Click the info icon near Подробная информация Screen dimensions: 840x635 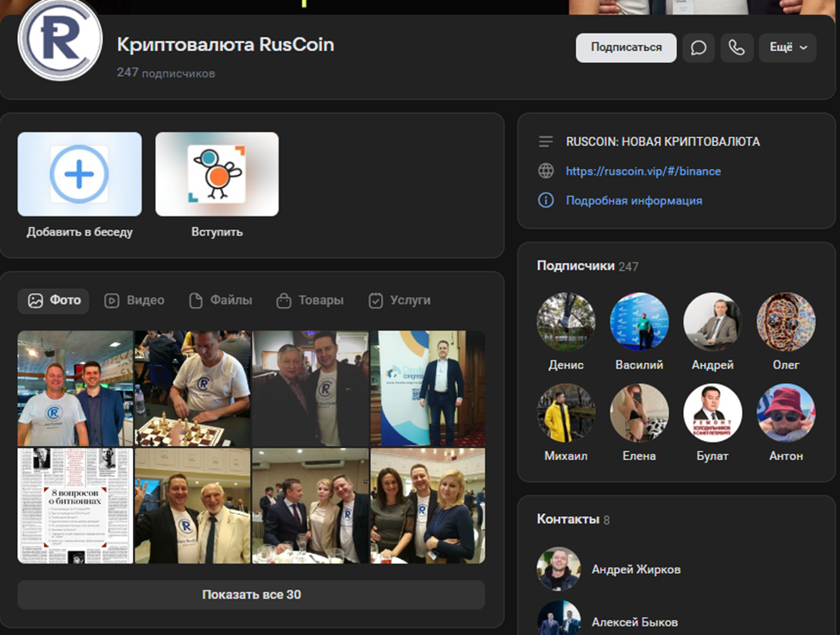coord(546,200)
